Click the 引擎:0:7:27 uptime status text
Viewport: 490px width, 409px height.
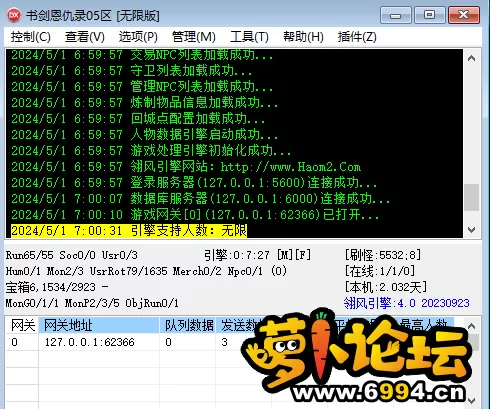point(257,255)
